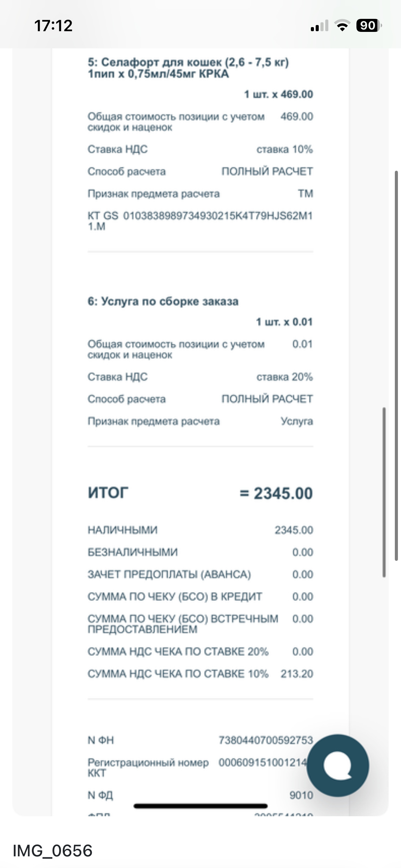Screen dimensions: 401x868
Task: Select item 5 Селафорт для кошек title
Action: click(x=188, y=68)
